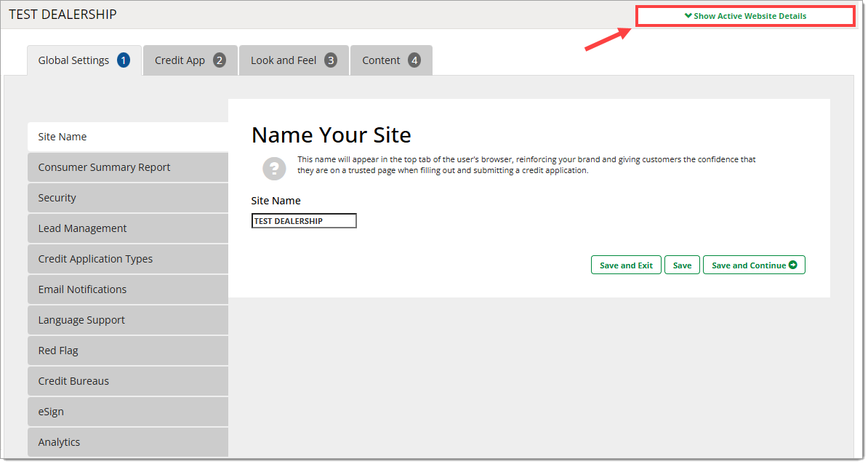Open the Credit App tab
Viewport: 868px width, 464px height.
[190, 60]
